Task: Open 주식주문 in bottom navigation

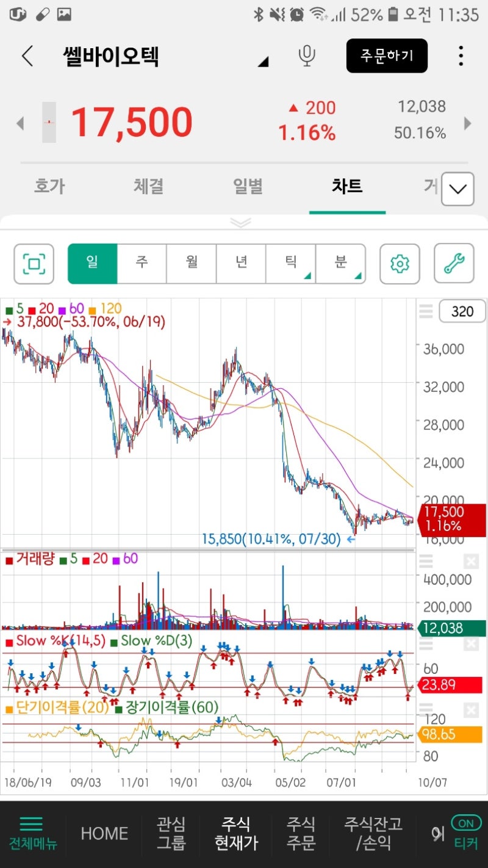Action: click(x=301, y=833)
